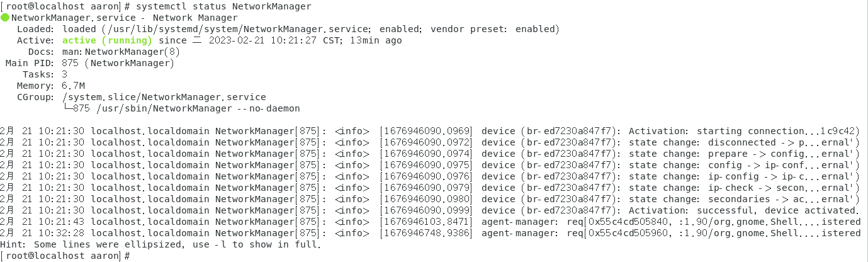
Task: Click the agent-manager log entry timestamped 10:32:28
Action: [x=430, y=233]
